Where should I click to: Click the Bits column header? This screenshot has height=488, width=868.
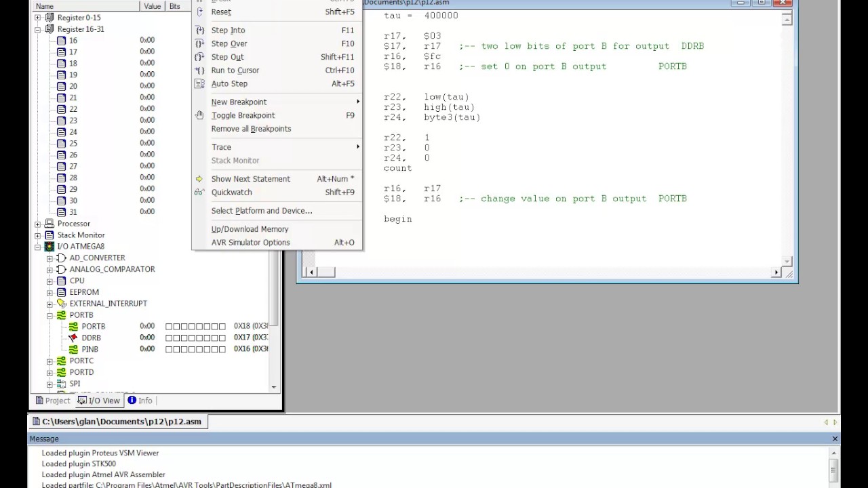coord(178,6)
